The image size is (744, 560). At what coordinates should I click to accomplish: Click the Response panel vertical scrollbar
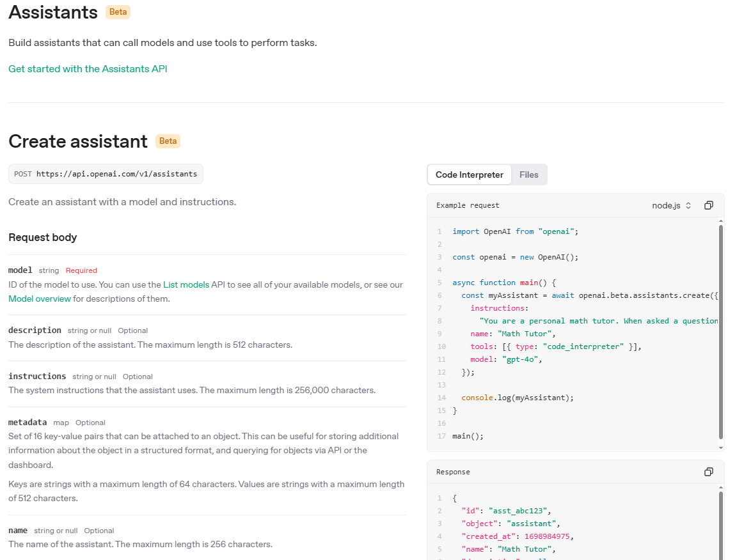click(x=721, y=524)
